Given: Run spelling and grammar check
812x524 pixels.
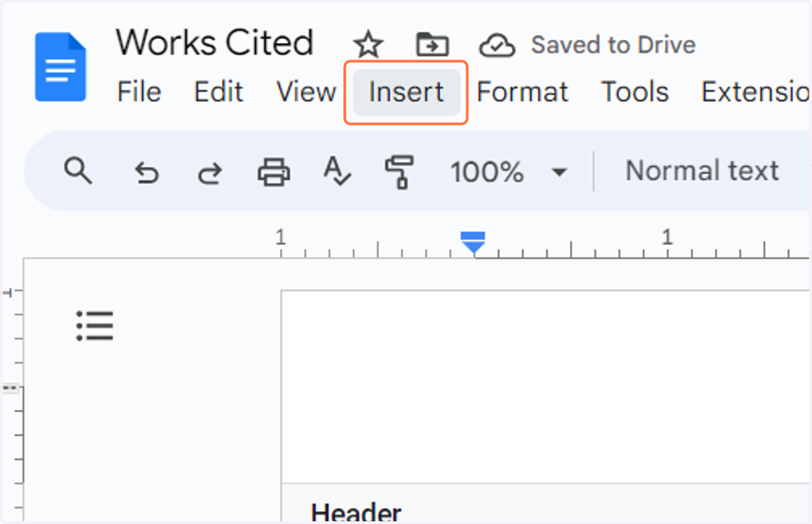Looking at the screenshot, I should pyautogui.click(x=336, y=171).
